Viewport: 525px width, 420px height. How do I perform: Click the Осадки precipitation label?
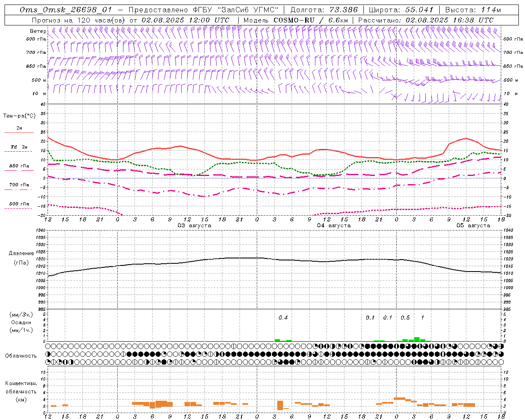coord(21,322)
